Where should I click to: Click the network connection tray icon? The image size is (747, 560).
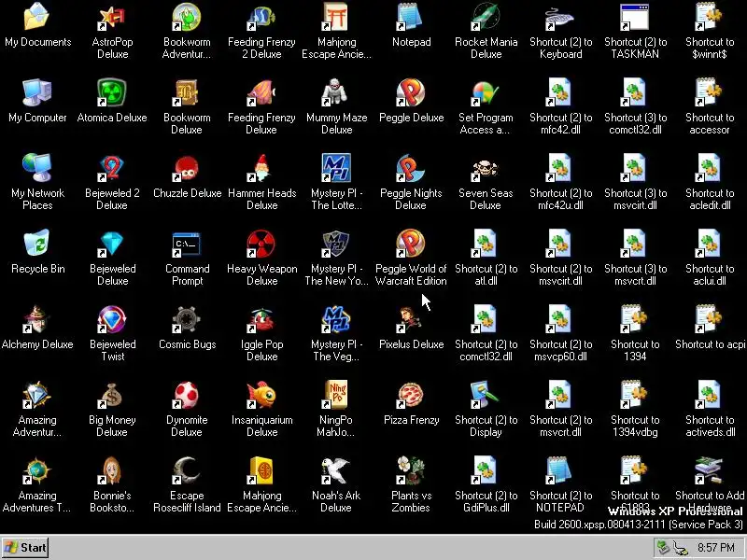[x=682, y=548]
